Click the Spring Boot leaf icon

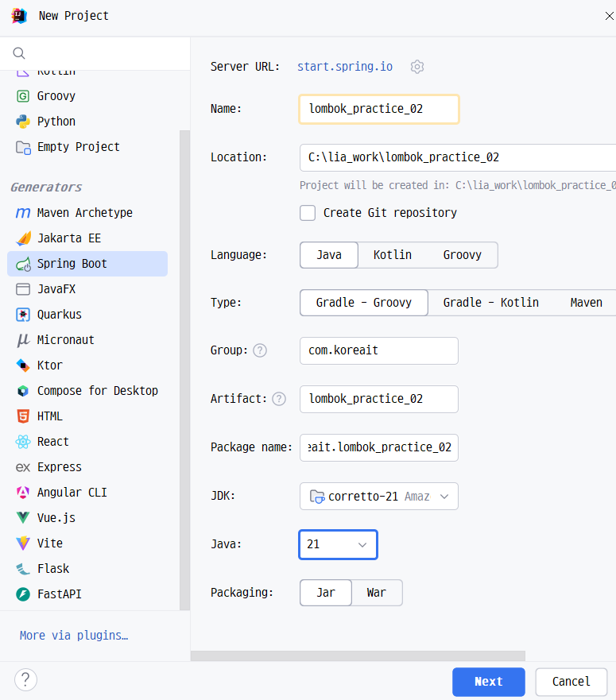point(23,265)
